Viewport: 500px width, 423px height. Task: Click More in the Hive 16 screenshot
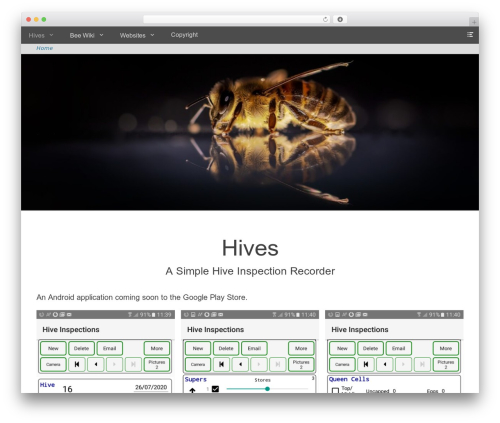click(157, 348)
